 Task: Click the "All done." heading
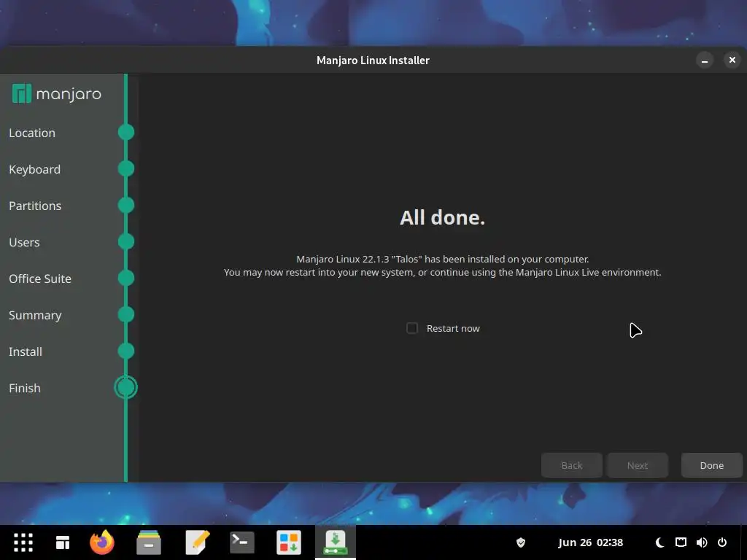pyautogui.click(x=442, y=217)
